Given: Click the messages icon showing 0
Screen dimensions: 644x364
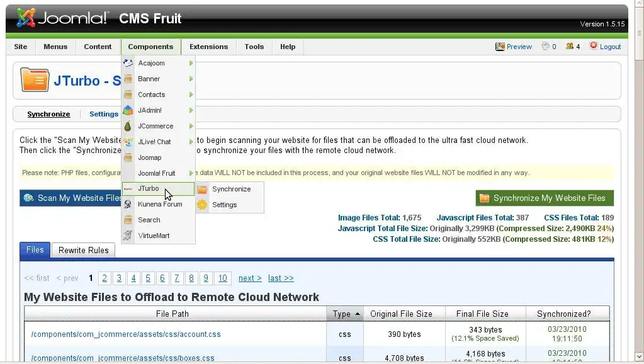Looking at the screenshot, I should pos(545,46).
